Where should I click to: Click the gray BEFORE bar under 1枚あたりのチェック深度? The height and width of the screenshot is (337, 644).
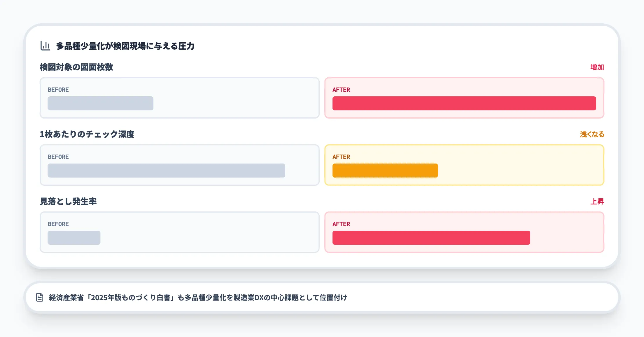[166, 171]
